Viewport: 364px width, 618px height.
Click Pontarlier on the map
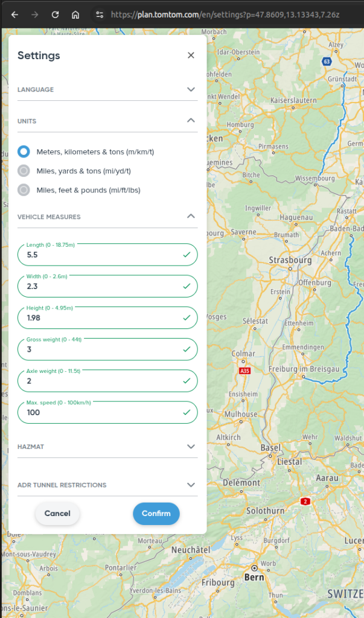pyautogui.click(x=121, y=567)
